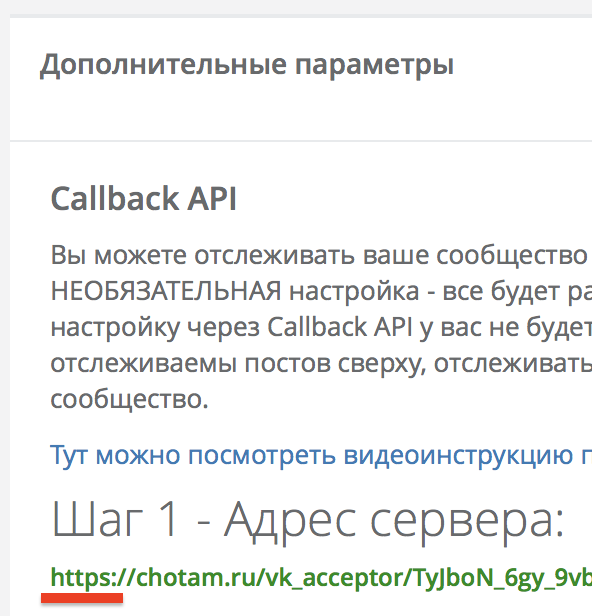Click the green chotam.ru server address URL
Screen dimensions: 592x616
(x=321, y=578)
